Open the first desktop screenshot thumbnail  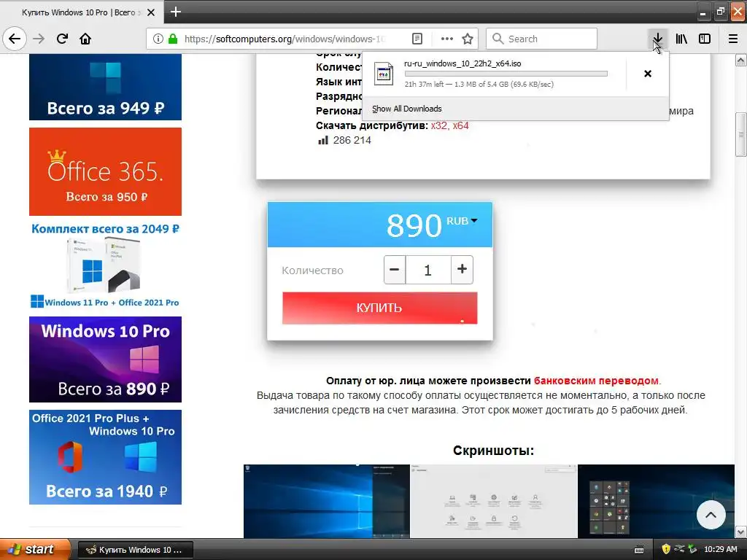tap(326, 502)
